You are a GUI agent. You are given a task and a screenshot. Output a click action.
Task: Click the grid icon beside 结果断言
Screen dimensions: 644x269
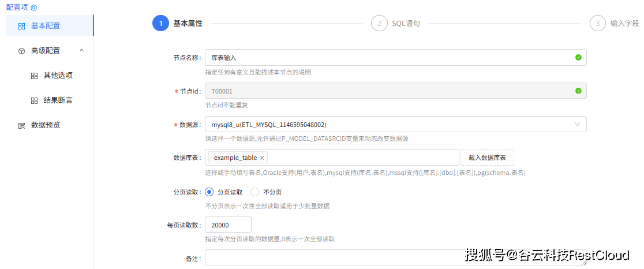pos(34,100)
